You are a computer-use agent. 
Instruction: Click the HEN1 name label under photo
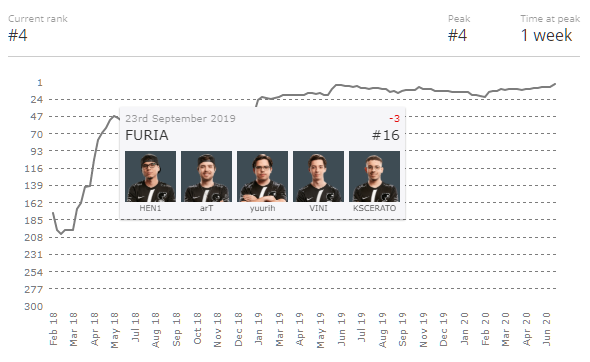click(x=150, y=208)
